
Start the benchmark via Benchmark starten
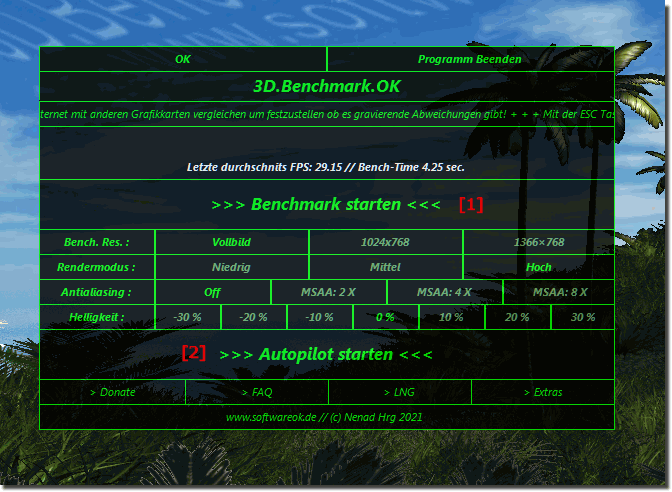[326, 204]
